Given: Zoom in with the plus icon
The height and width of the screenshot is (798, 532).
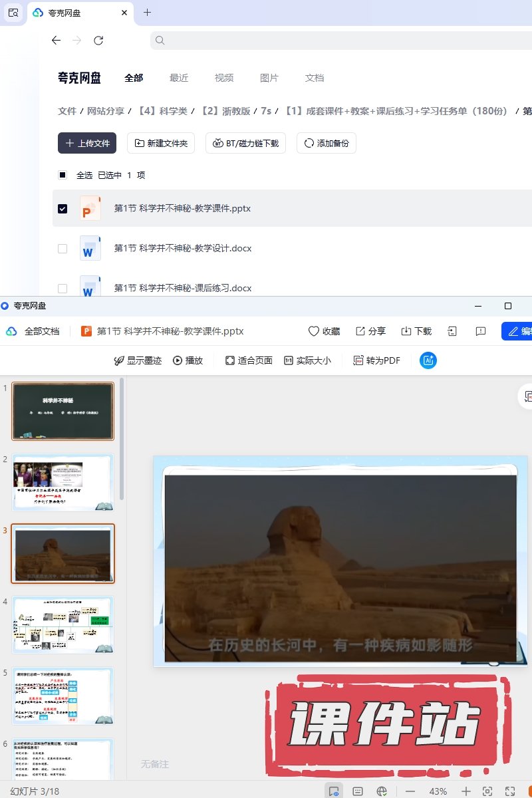Looking at the screenshot, I should coord(466,791).
